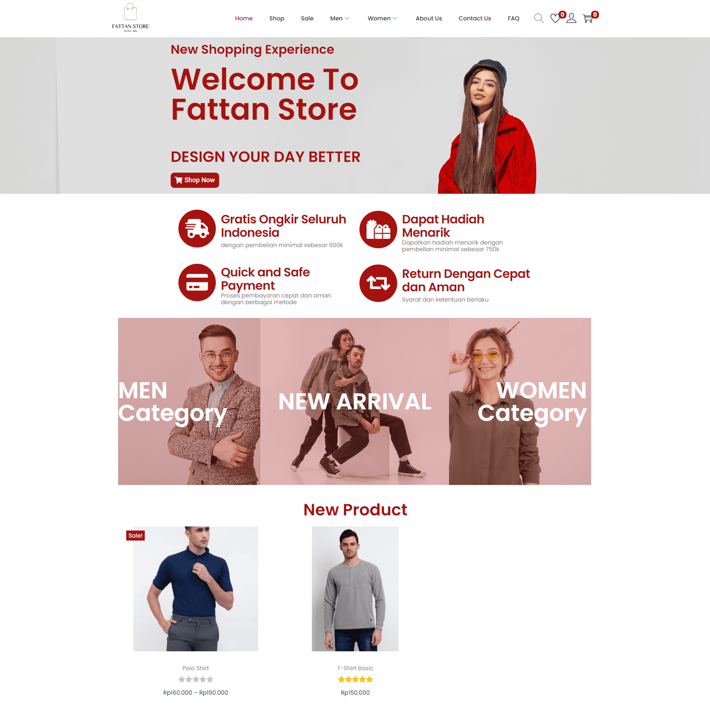Open the Contact Us link
Image resolution: width=710 pixels, height=728 pixels.
pos(475,18)
